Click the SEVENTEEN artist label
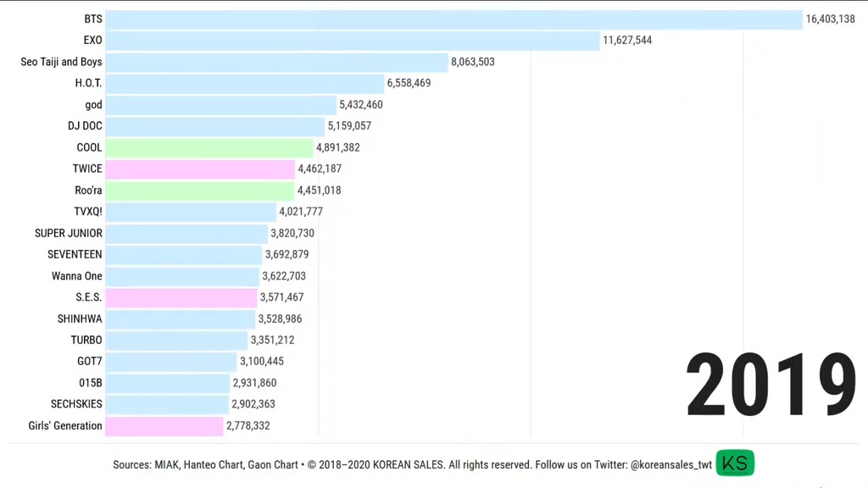The height and width of the screenshot is (488, 868). pos(75,254)
